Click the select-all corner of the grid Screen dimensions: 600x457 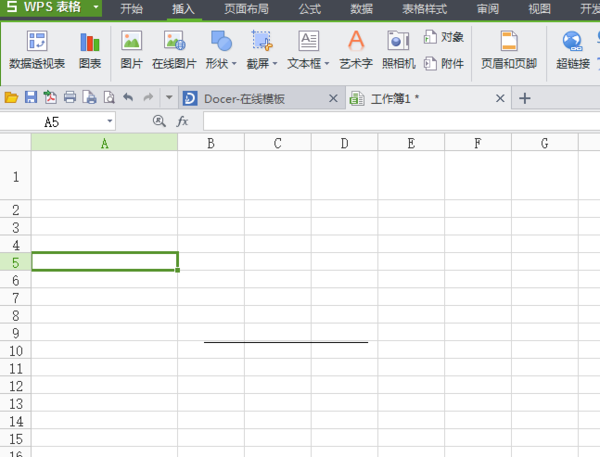(15, 142)
